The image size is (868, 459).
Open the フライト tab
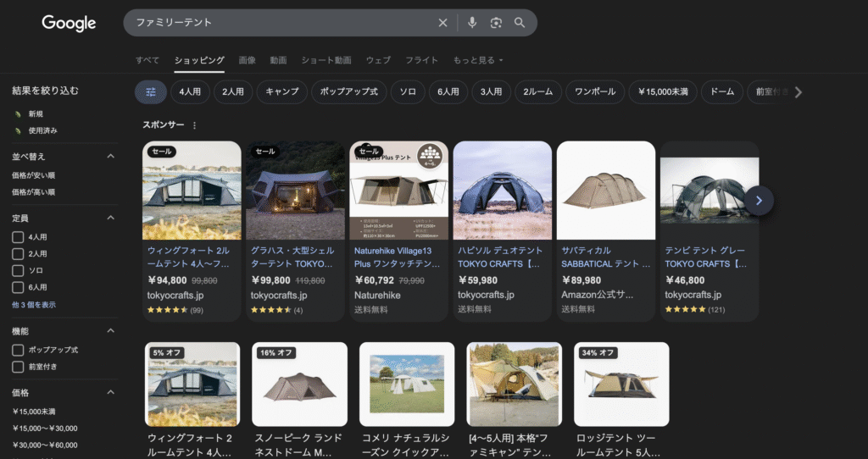[421, 60]
